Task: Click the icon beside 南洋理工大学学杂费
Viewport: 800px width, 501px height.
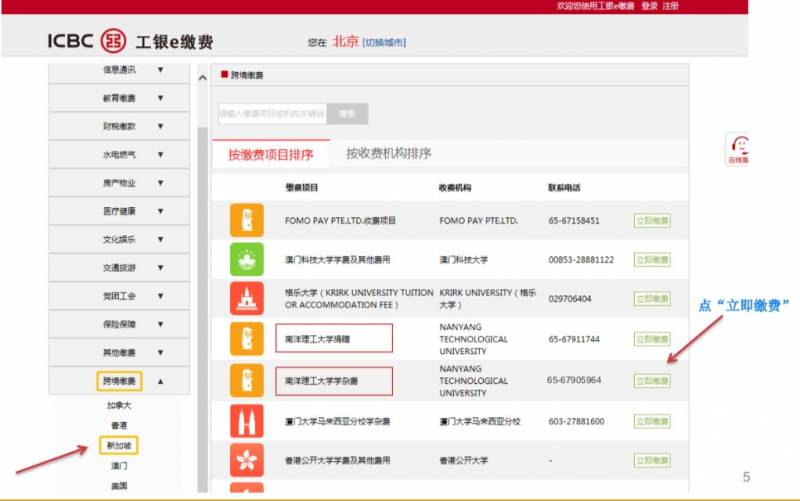Action: (247, 380)
